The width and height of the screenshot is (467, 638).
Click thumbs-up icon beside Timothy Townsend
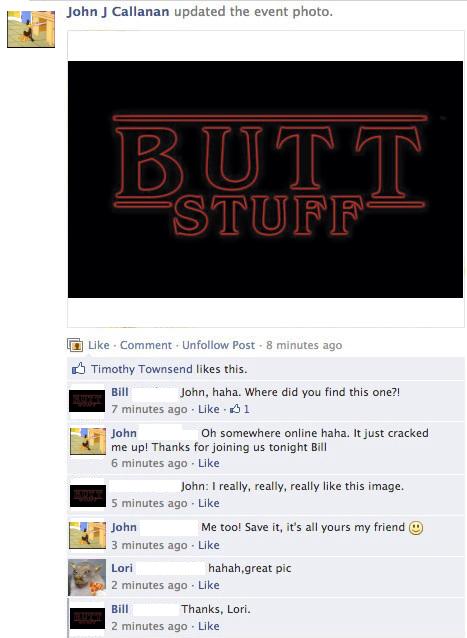(x=79, y=369)
